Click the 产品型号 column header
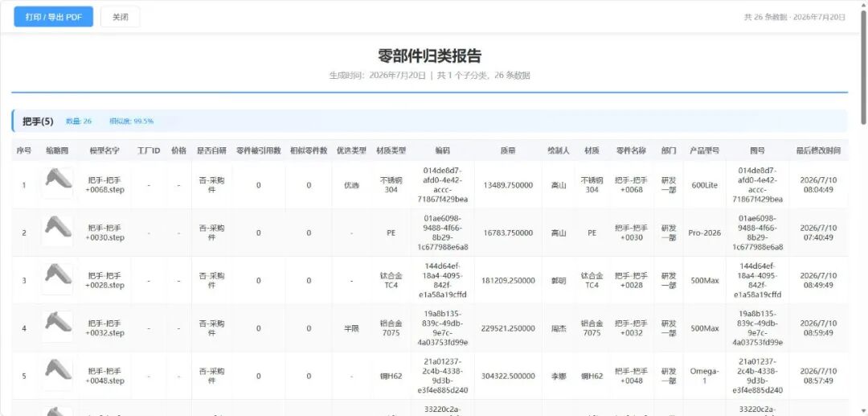 pyautogui.click(x=705, y=150)
